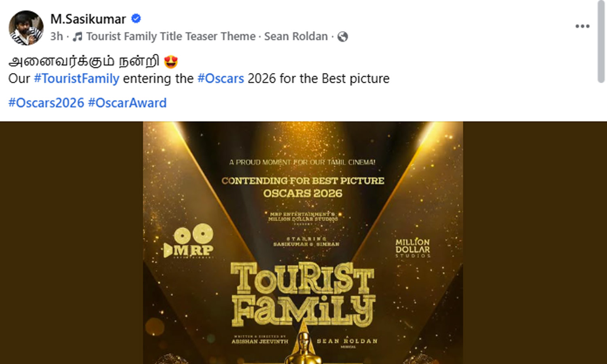Open M.Sasikumar's profile picture
The height and width of the screenshot is (364, 607).
(x=26, y=28)
